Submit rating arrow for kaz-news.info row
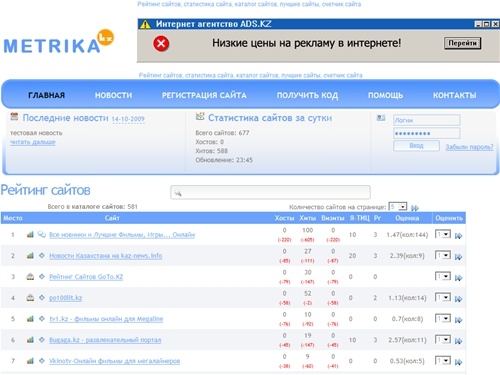The width and height of the screenshot is (500, 375). pyautogui.click(x=459, y=257)
